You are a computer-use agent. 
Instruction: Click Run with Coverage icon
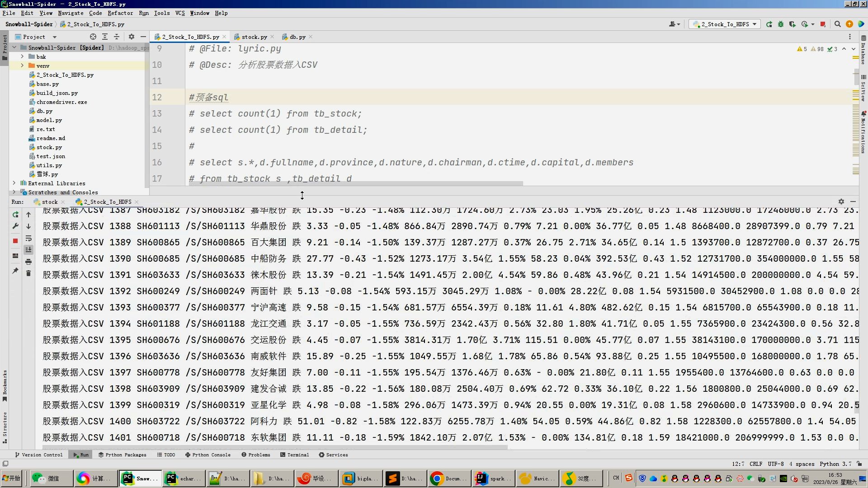[x=793, y=24]
